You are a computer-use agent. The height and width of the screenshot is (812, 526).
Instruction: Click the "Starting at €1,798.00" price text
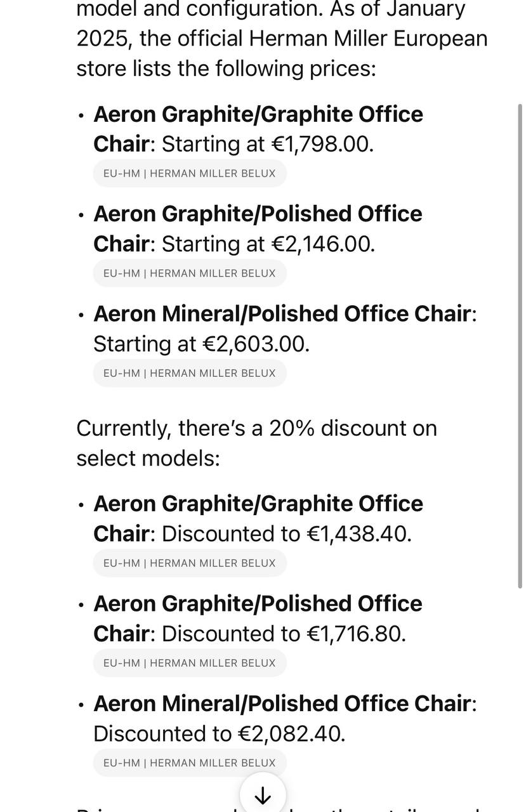pyautogui.click(x=268, y=145)
